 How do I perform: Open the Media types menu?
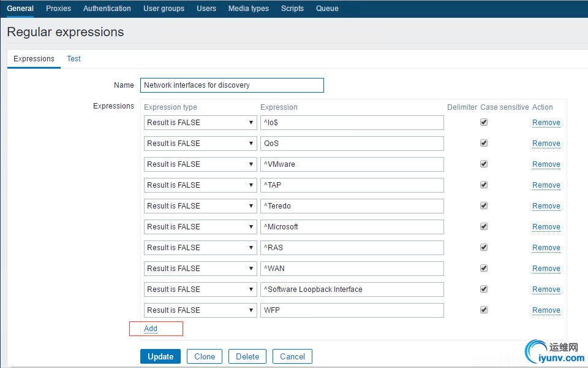pyautogui.click(x=248, y=9)
